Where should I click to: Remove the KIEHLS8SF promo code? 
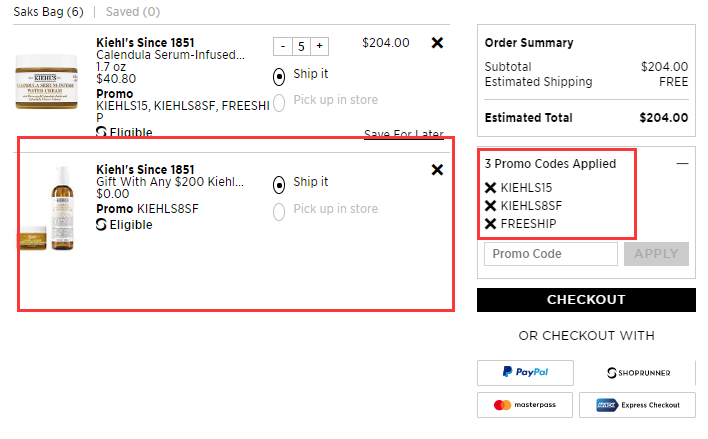coord(490,205)
